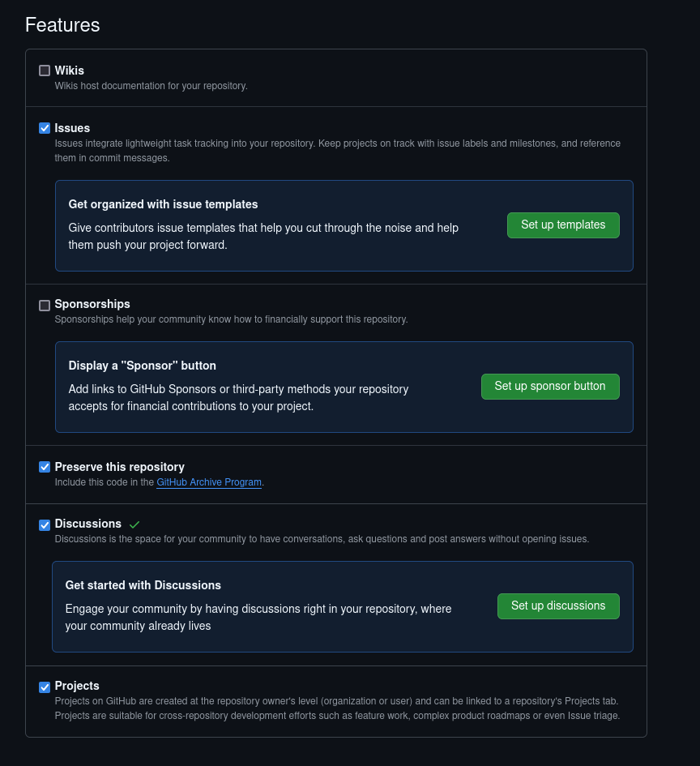The height and width of the screenshot is (766, 700).
Task: Click the Sponsorships label
Action: click(x=92, y=304)
